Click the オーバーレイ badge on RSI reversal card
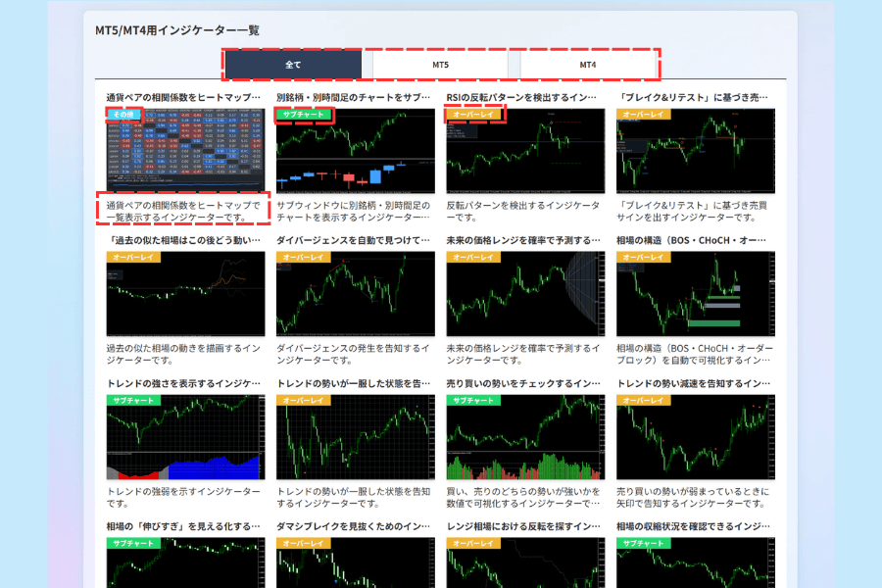 click(x=473, y=115)
